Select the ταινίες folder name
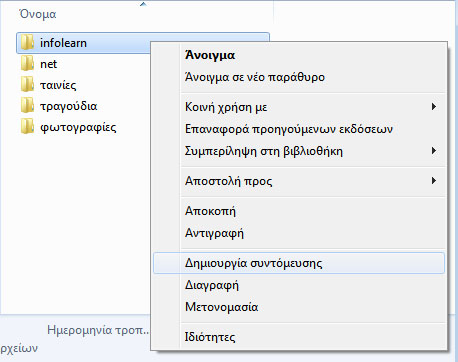Image resolution: width=458 pixels, height=362 pixels. tap(58, 85)
